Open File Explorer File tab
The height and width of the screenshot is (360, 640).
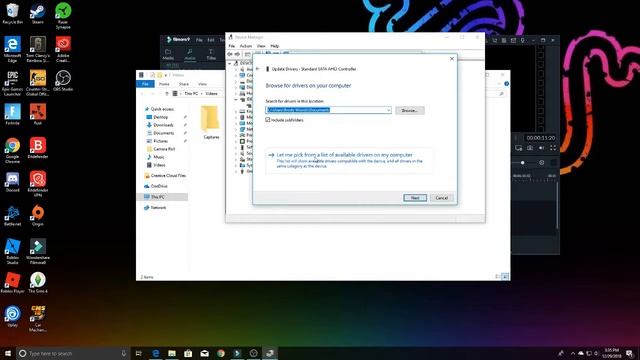tap(145, 84)
